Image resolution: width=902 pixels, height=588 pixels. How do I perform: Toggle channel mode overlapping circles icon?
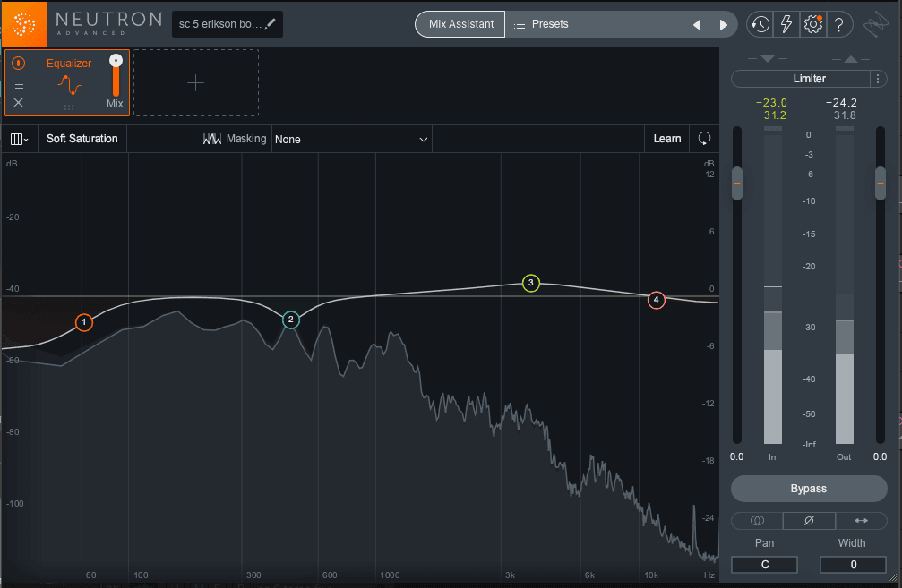click(x=757, y=520)
